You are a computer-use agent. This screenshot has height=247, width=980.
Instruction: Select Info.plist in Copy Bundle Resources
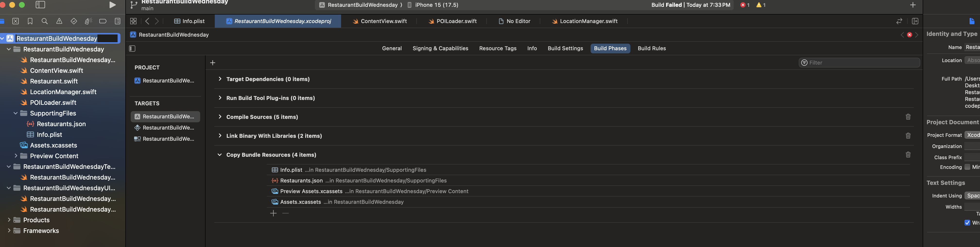[588, 170]
